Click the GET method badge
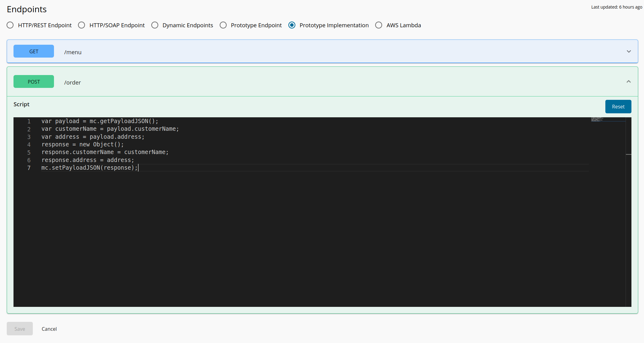The image size is (644, 343). point(34,51)
